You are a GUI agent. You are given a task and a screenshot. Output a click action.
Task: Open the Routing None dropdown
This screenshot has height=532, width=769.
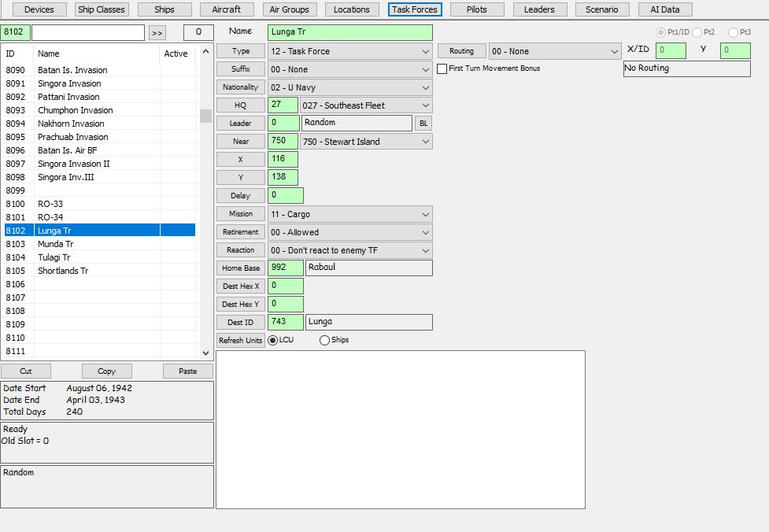[555, 51]
